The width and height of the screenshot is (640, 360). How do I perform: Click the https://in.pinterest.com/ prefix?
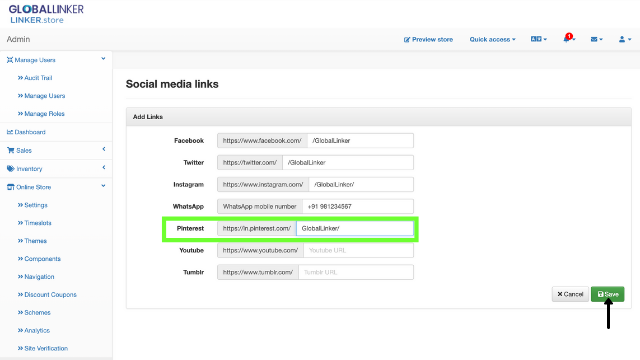coord(257,229)
